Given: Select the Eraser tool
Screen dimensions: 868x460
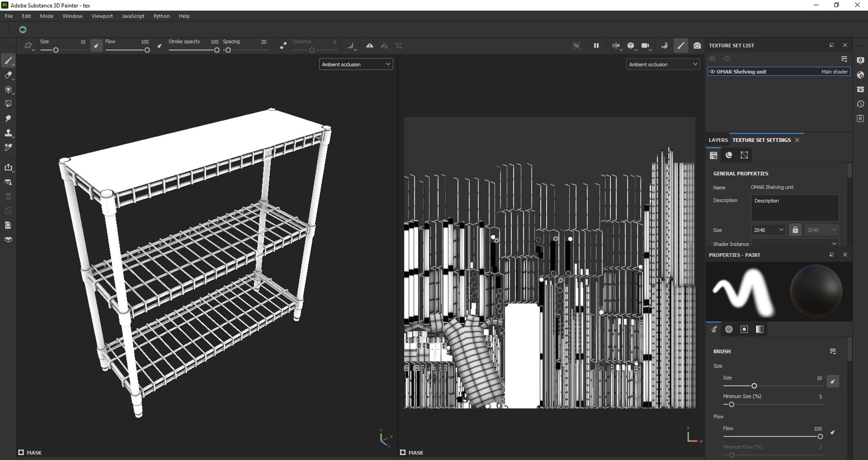Looking at the screenshot, I should tap(8, 75).
